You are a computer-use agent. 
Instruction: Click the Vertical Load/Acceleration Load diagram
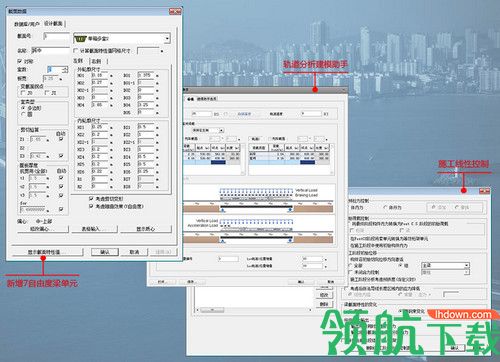pos(258,230)
